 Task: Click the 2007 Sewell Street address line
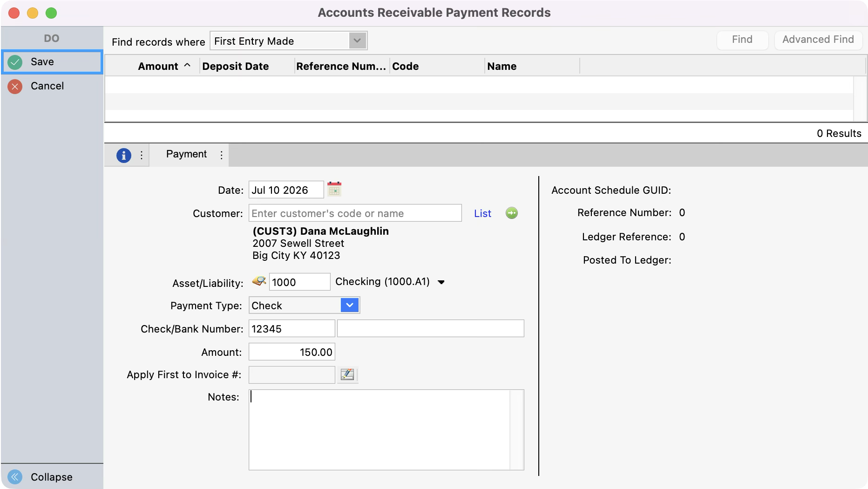pyautogui.click(x=298, y=244)
